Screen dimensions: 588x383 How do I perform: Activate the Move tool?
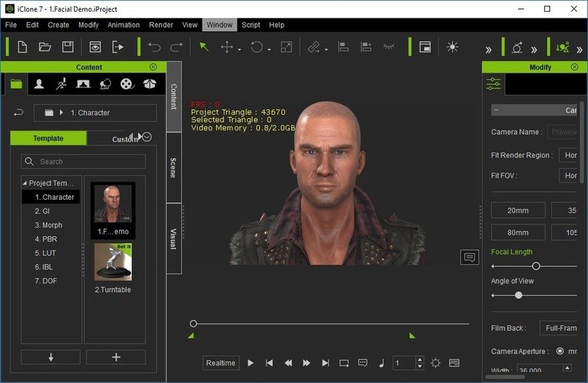[x=227, y=47]
